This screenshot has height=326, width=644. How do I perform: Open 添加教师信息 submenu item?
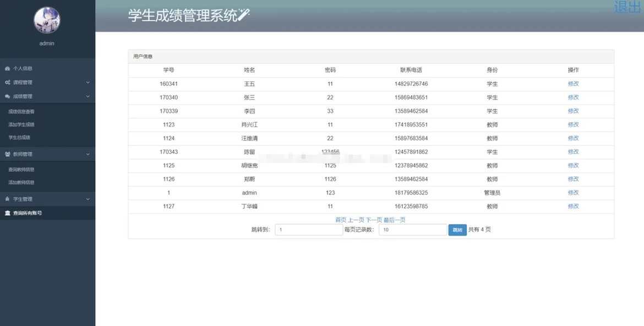[21, 182]
